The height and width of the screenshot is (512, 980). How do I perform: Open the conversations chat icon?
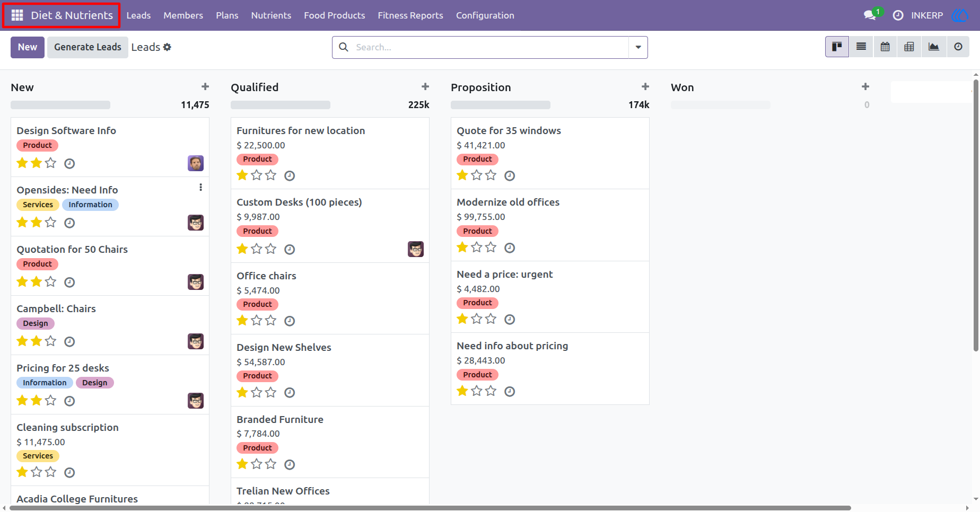click(870, 15)
